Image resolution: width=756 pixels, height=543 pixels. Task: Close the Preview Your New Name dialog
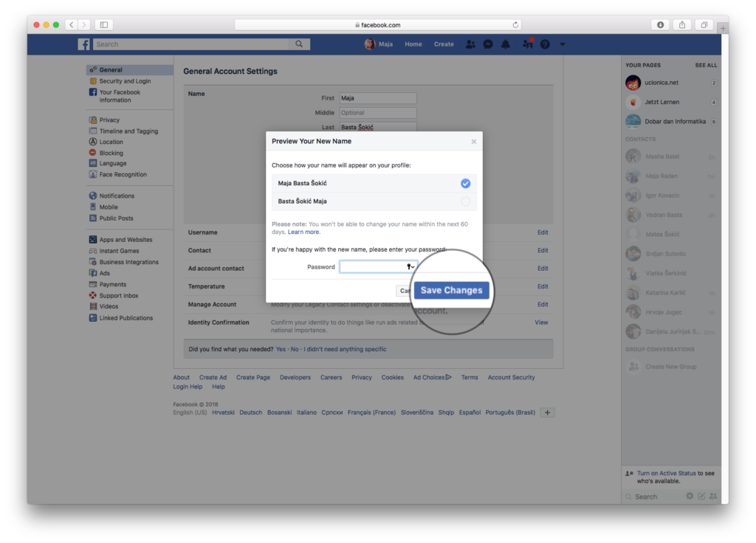click(x=474, y=142)
